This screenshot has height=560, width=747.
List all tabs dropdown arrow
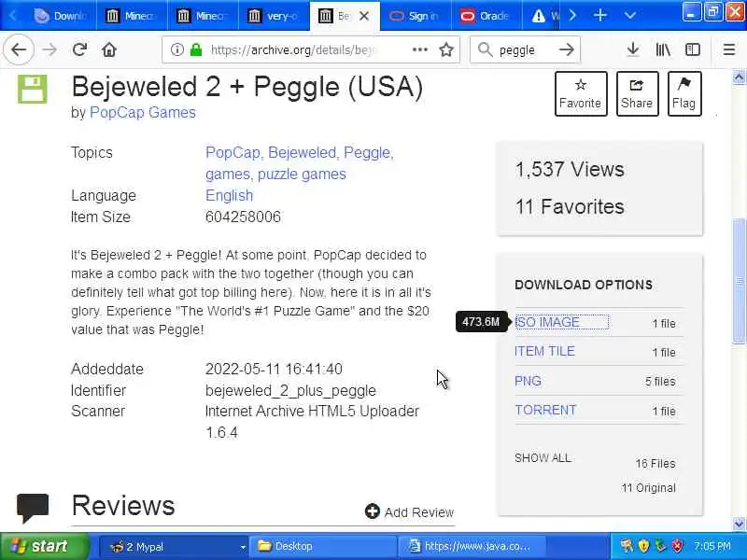(629, 16)
